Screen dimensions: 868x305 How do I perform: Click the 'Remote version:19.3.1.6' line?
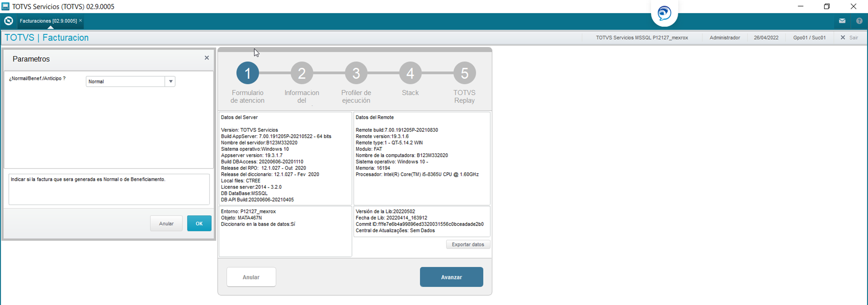point(382,136)
